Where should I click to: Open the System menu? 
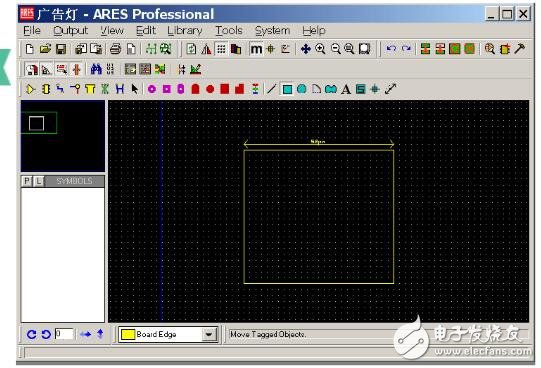[272, 31]
